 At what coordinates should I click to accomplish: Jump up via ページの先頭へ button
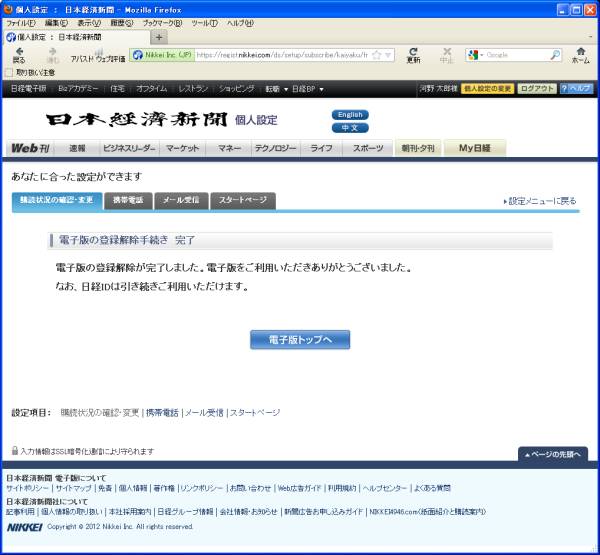(x=552, y=454)
